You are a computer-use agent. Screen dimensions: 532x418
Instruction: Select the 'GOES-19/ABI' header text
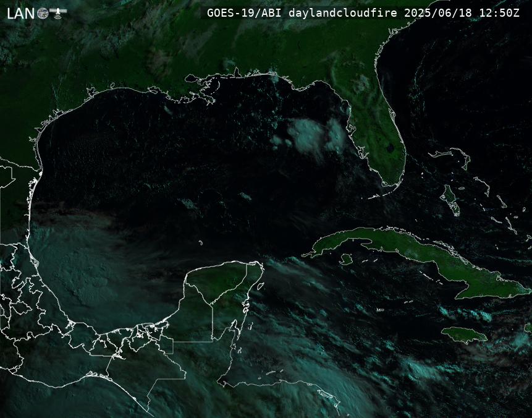tap(244, 13)
